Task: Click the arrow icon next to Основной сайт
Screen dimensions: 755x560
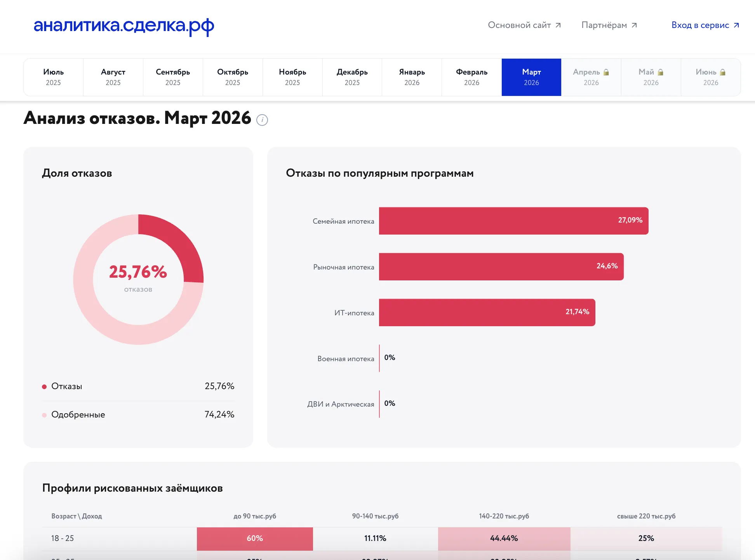Action: click(558, 25)
